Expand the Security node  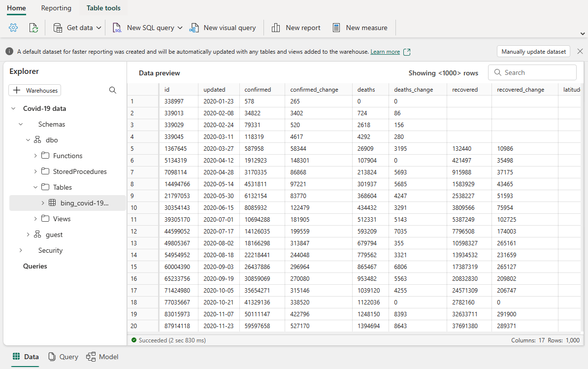[21, 250]
